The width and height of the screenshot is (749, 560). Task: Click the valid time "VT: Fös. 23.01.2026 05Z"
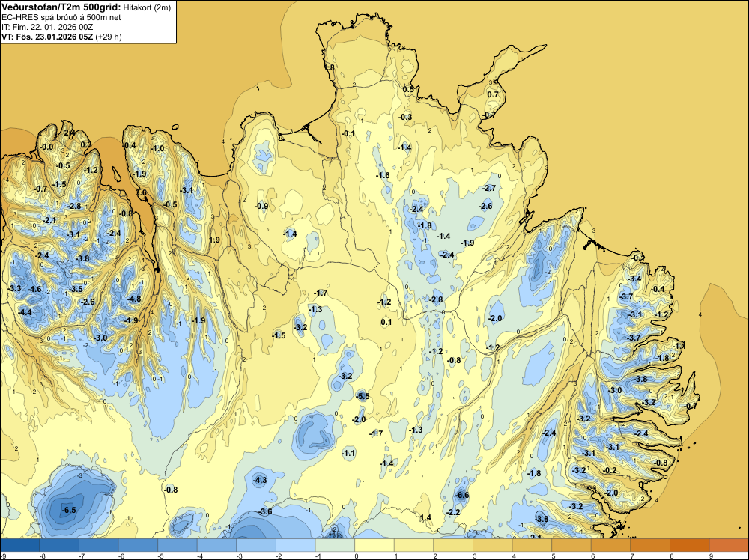(x=47, y=37)
